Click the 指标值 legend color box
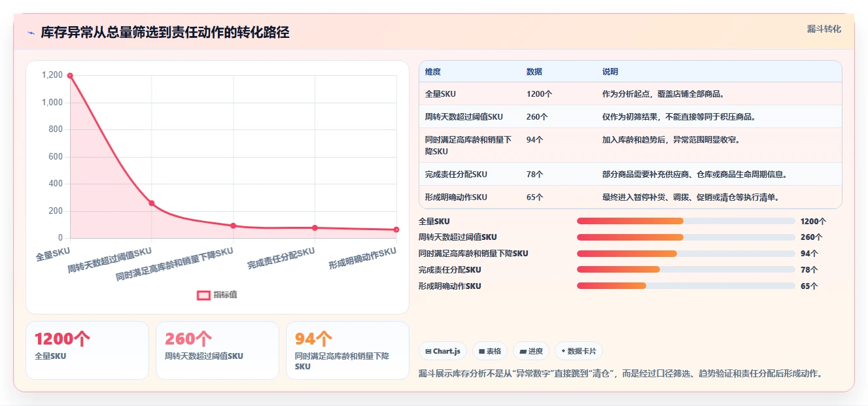 (203, 295)
